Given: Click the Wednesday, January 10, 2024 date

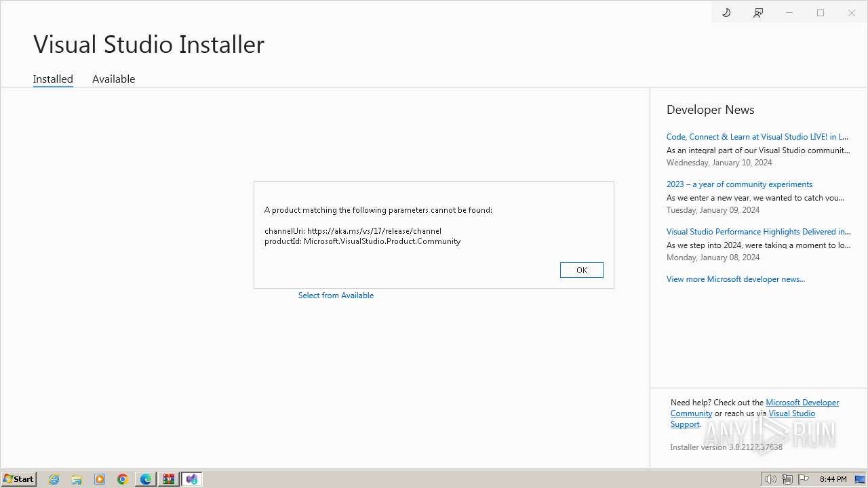Looking at the screenshot, I should [719, 163].
